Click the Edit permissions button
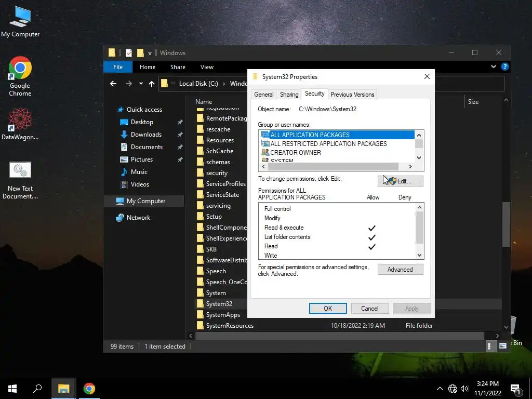 tap(401, 181)
